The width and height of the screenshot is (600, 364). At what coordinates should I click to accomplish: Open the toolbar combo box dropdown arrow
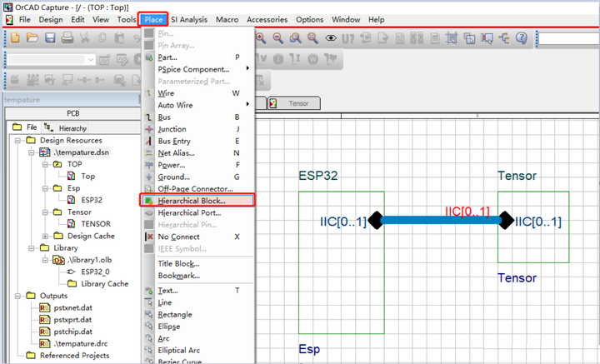[91, 60]
